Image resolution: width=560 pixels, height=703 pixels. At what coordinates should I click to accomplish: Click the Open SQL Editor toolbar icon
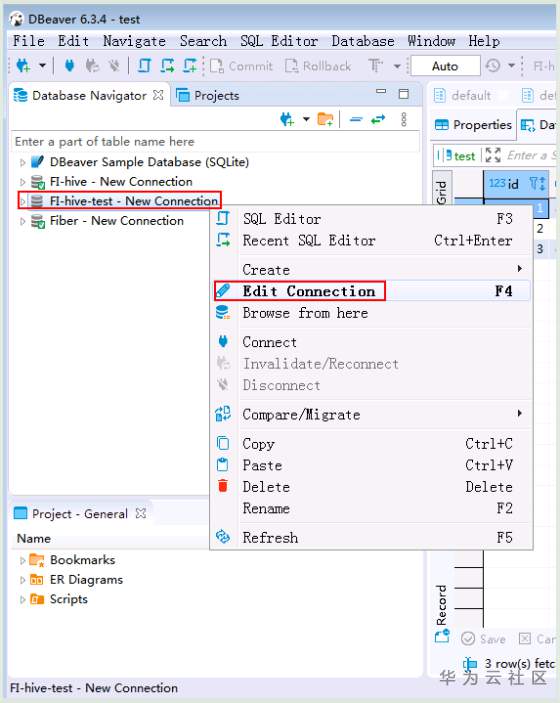click(x=144, y=66)
